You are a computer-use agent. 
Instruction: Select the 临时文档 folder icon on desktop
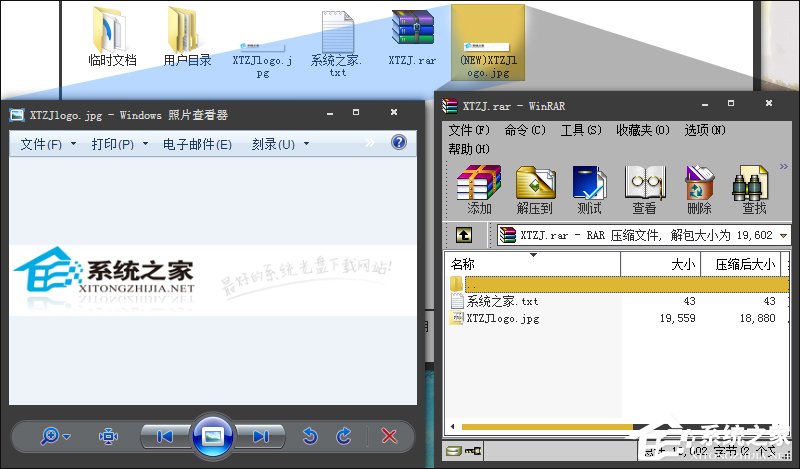click(112, 38)
